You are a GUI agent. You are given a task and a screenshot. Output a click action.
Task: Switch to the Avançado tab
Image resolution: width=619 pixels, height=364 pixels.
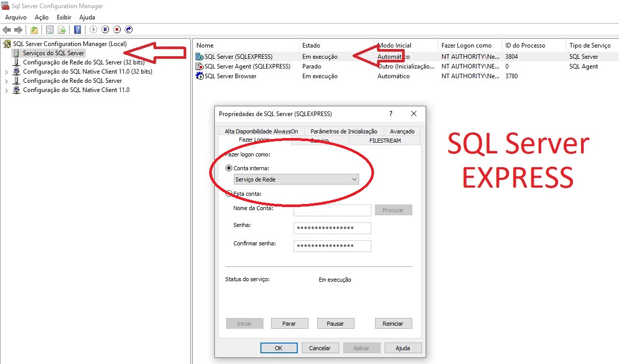tap(402, 131)
